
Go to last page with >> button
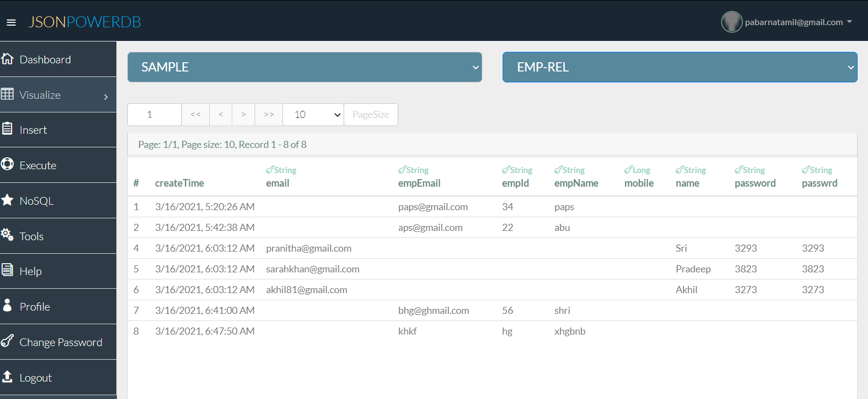pyautogui.click(x=269, y=115)
